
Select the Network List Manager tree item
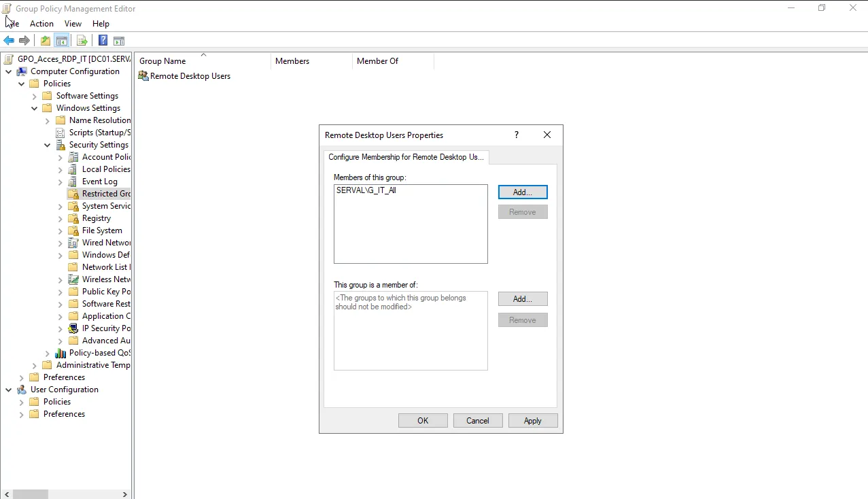tap(100, 267)
